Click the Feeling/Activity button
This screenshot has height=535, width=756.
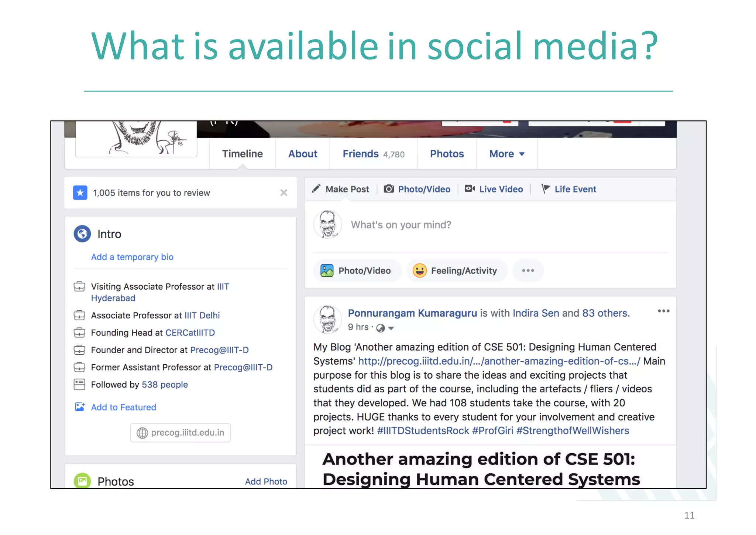[457, 270]
